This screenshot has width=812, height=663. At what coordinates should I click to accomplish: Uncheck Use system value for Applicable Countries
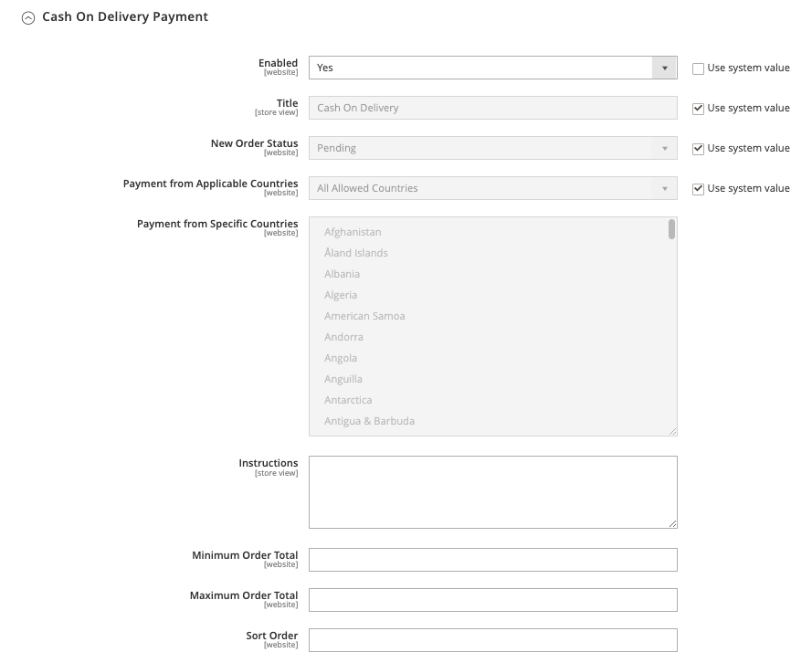(x=698, y=189)
